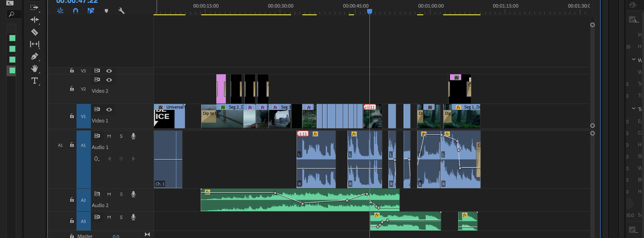Open Show Keyframes menu on Audio 1

click(97, 159)
